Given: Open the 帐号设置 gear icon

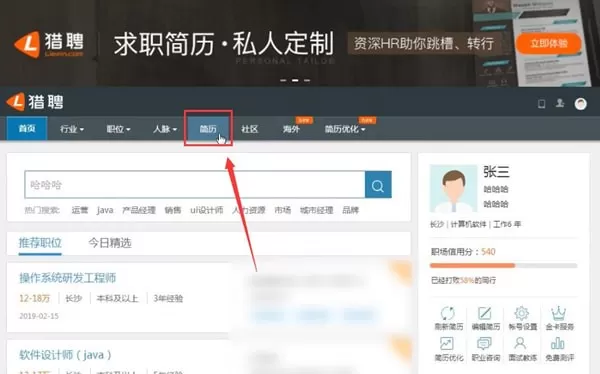Looking at the screenshot, I should pyautogui.click(x=521, y=313).
